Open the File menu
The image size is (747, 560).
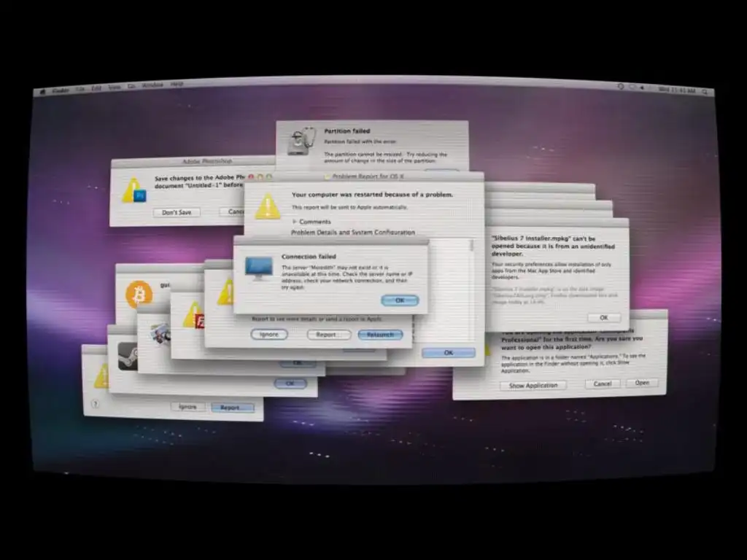tap(80, 89)
